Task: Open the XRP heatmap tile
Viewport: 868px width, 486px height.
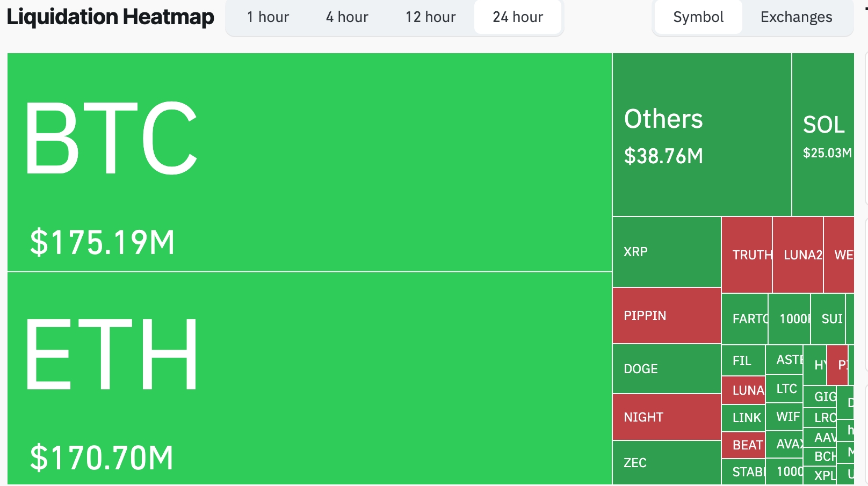Action: (667, 252)
